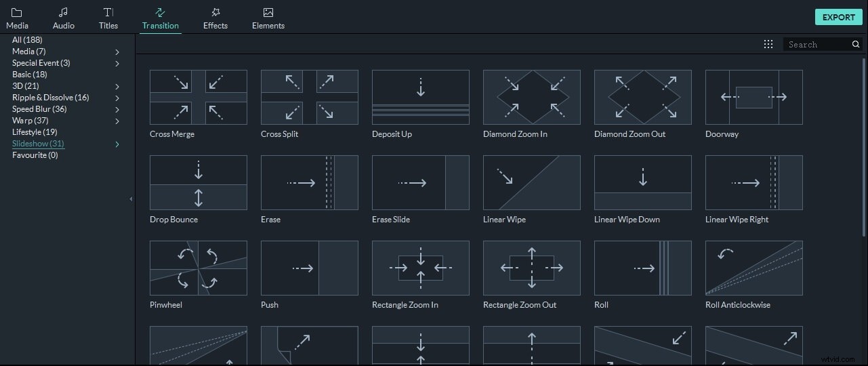Viewport: 868px width, 366px height.
Task: Choose the Cross Merge transition thumbnail
Action: click(199, 97)
